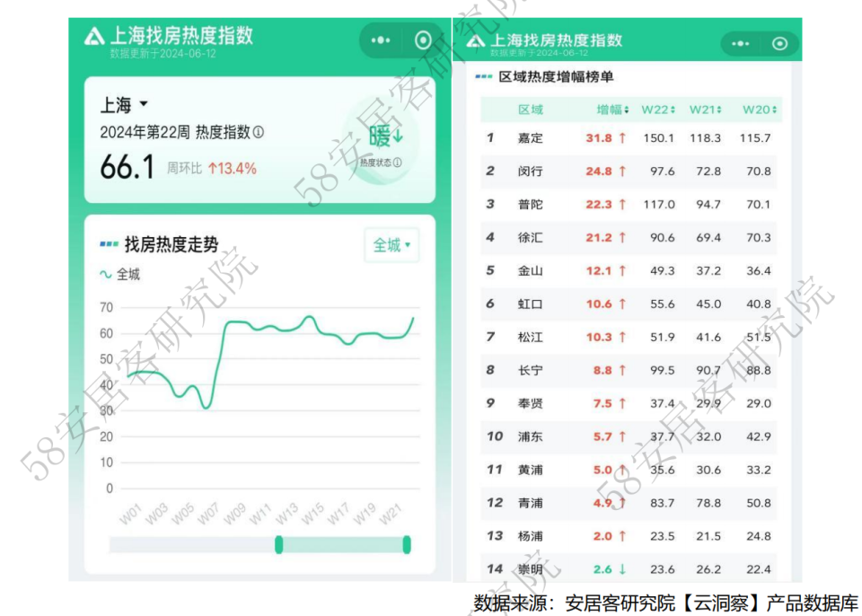Click the W21 label on the chart axis
This screenshot has height=616, width=862.
[391, 513]
